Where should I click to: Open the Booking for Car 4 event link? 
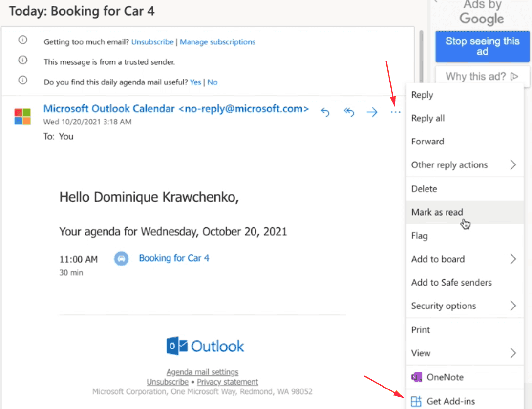tap(174, 258)
